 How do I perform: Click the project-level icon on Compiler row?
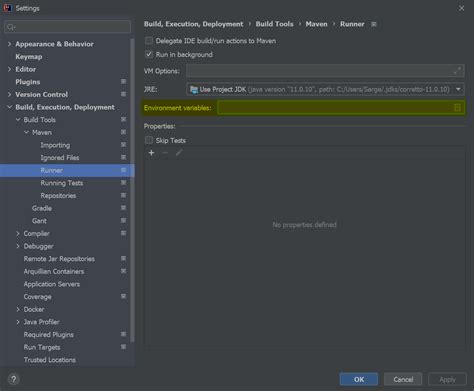123,233
